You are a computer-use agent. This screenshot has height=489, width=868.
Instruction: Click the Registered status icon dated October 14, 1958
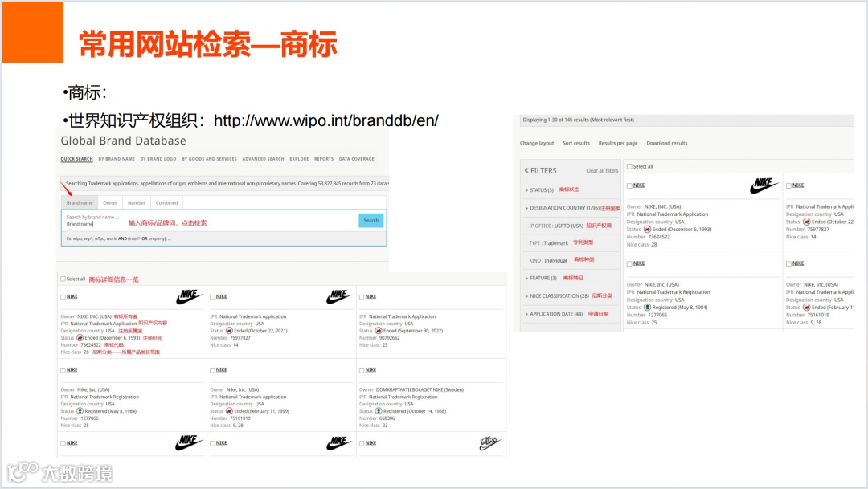379,411
